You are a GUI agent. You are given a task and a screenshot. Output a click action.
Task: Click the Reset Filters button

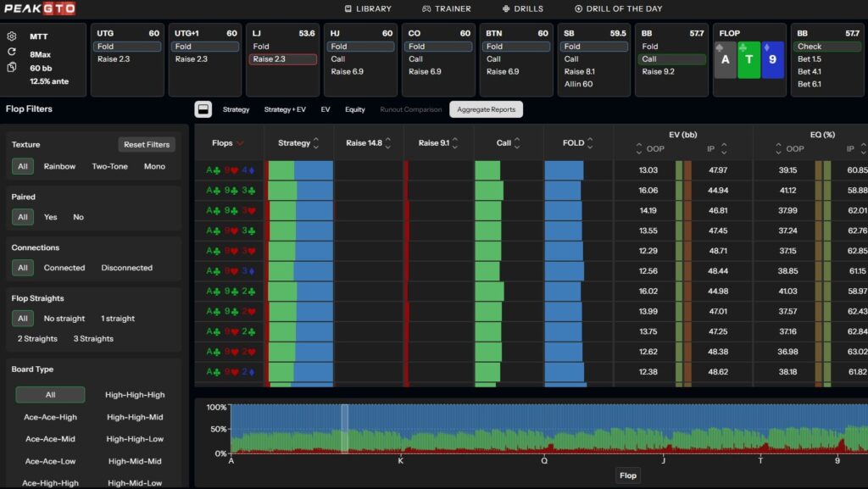click(x=147, y=144)
